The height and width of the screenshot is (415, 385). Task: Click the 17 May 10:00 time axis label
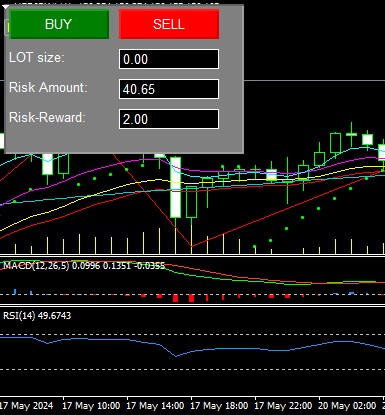91,406
